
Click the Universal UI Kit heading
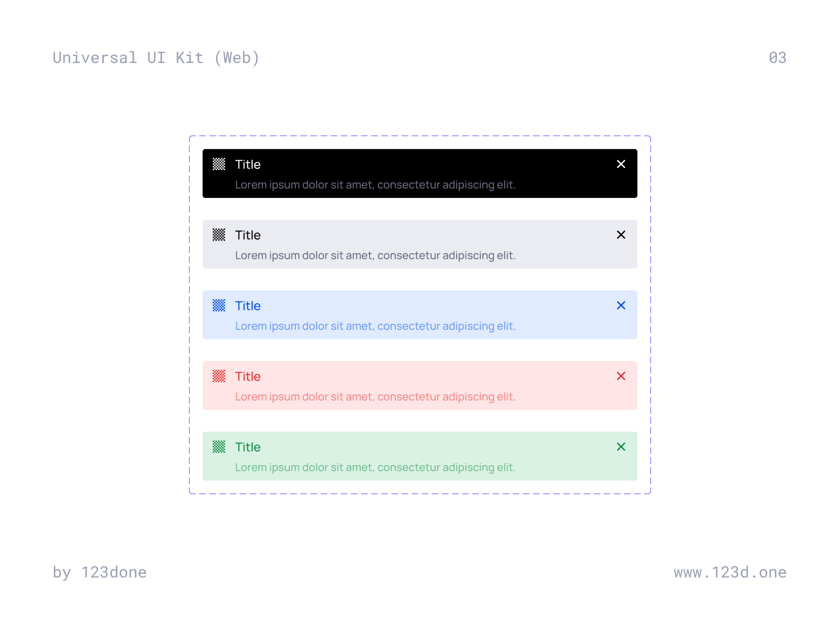pyautogui.click(x=156, y=58)
